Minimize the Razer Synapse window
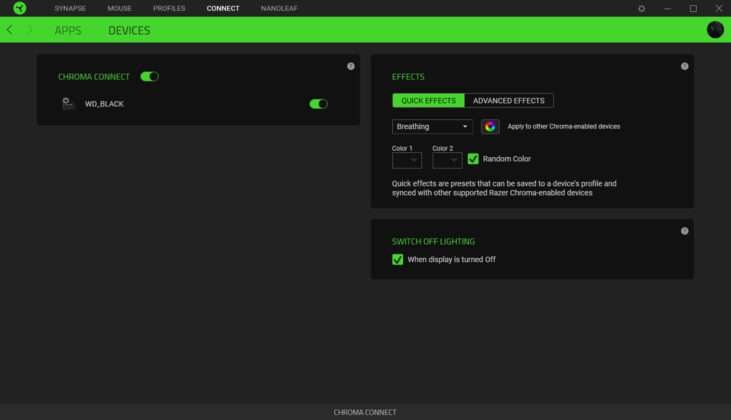The width and height of the screenshot is (731, 420). pos(668,8)
